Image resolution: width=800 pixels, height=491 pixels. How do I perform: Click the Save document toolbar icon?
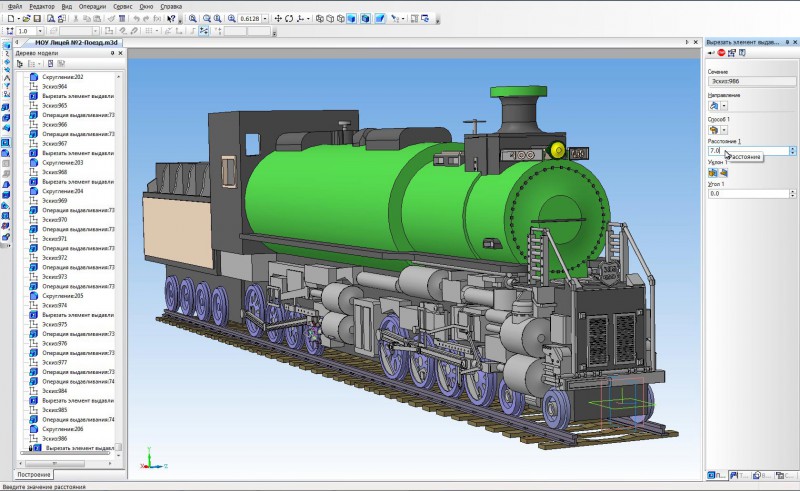[37, 18]
